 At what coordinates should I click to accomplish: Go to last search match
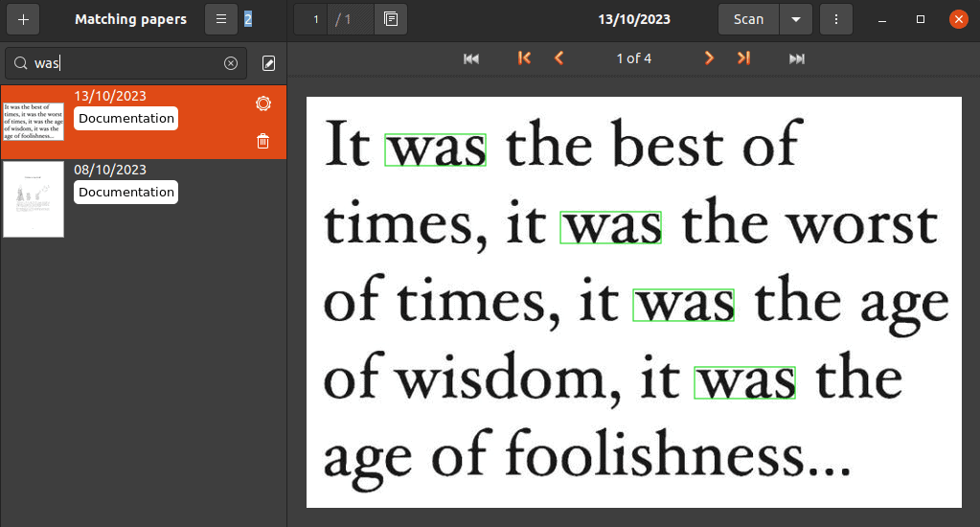[743, 58]
